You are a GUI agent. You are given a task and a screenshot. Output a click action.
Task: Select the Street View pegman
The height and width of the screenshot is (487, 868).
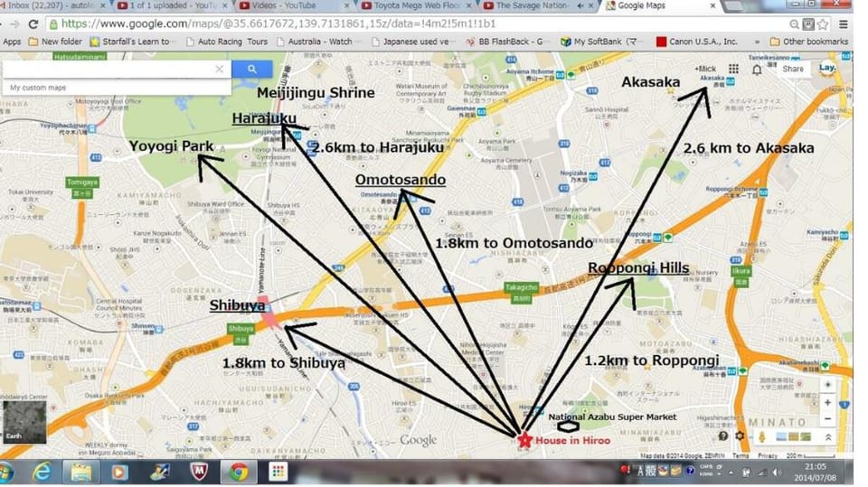pyautogui.click(x=762, y=437)
